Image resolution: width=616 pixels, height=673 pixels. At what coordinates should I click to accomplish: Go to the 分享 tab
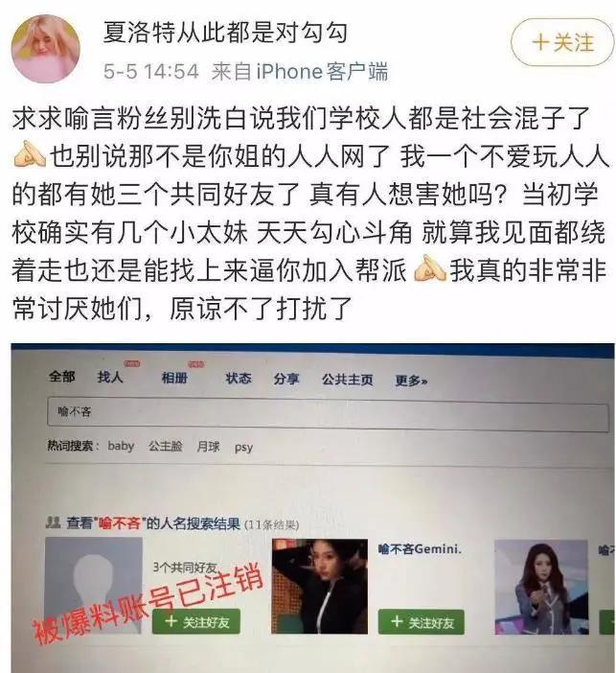[286, 379]
